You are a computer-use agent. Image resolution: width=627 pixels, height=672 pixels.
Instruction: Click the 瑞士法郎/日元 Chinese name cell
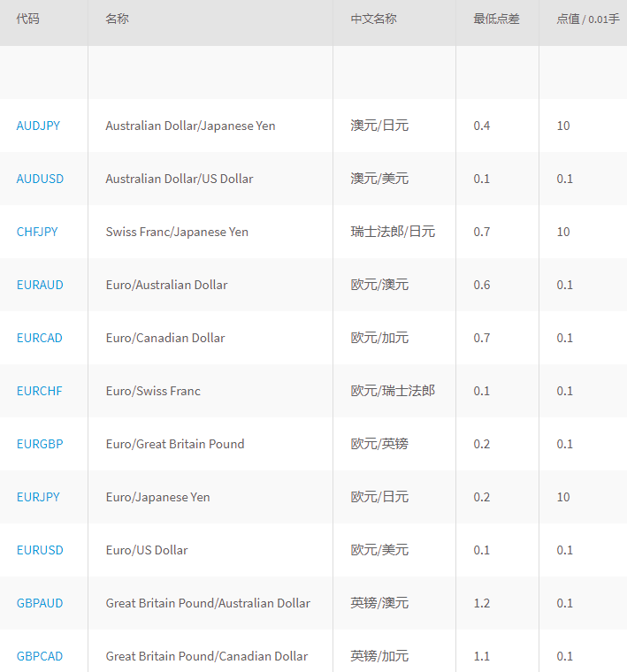[x=393, y=232]
